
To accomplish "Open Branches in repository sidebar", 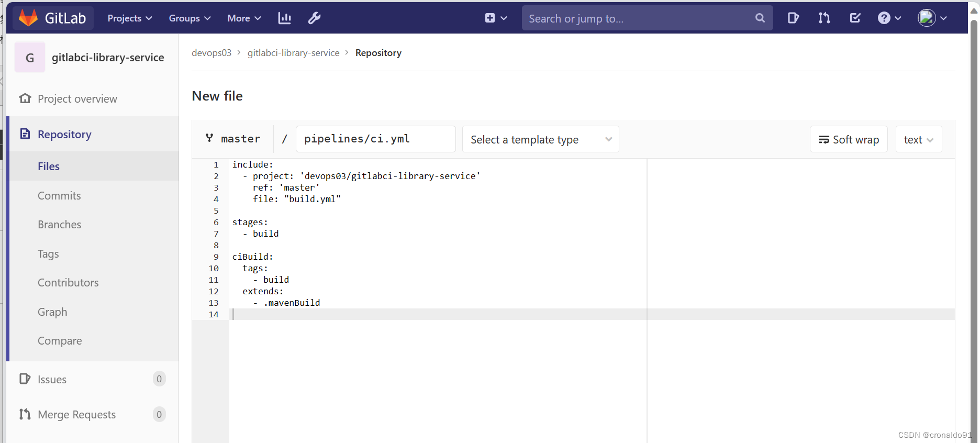I will 59,225.
